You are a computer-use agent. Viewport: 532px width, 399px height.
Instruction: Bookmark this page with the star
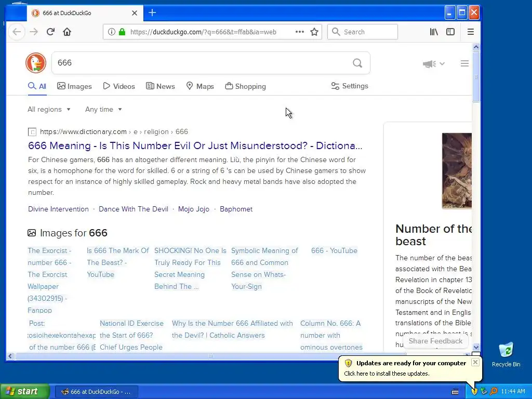pos(314,32)
